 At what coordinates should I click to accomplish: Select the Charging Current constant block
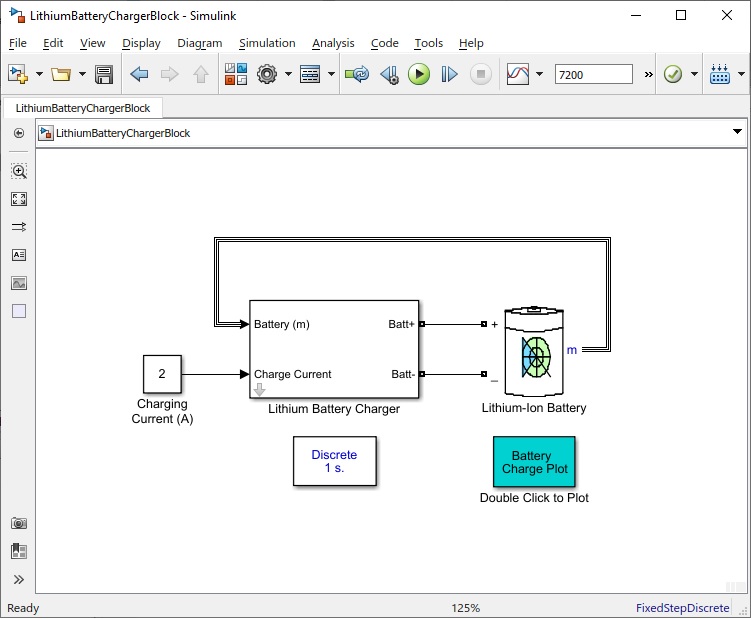(x=162, y=374)
